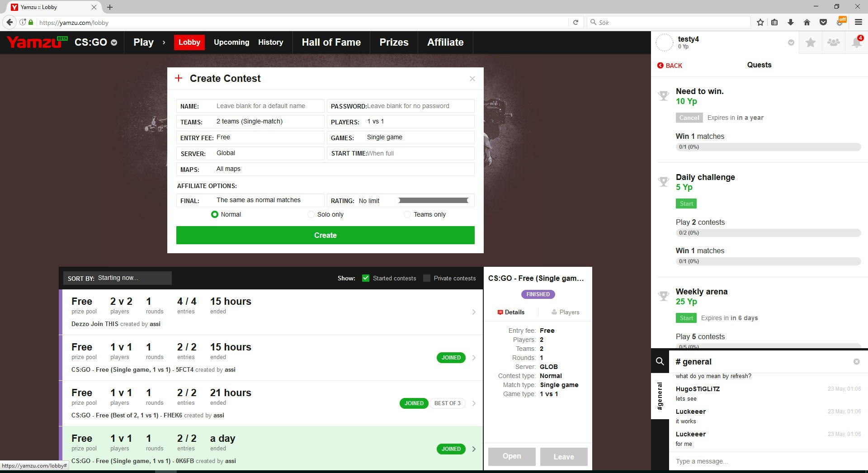Go to Upcoming contests

(231, 43)
